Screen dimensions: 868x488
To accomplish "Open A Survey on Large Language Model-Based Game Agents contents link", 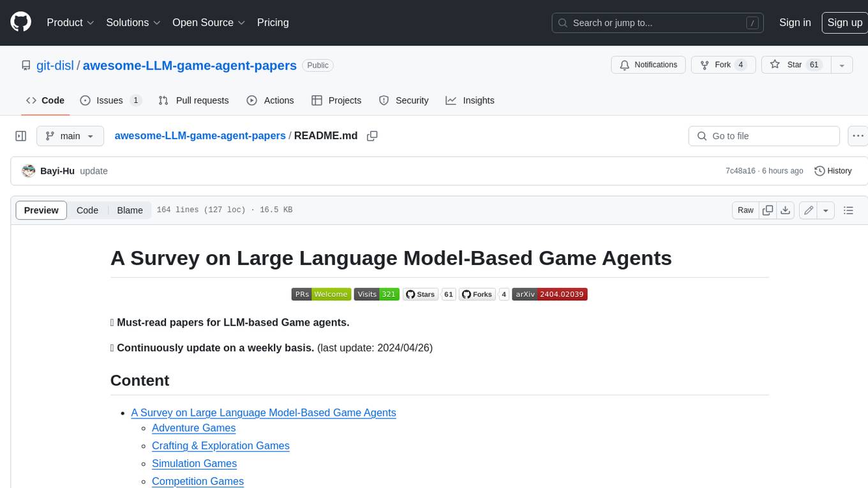I will pos(264,413).
